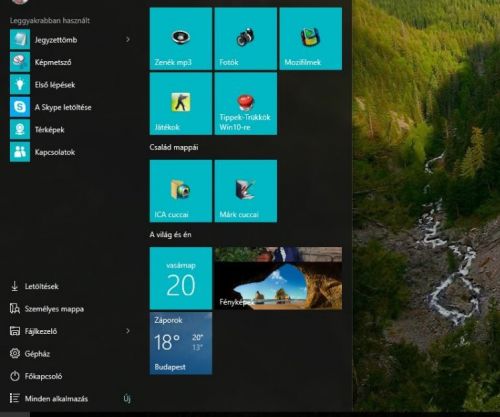
Task: Choose the Első lépések entry text
Action: tap(55, 85)
